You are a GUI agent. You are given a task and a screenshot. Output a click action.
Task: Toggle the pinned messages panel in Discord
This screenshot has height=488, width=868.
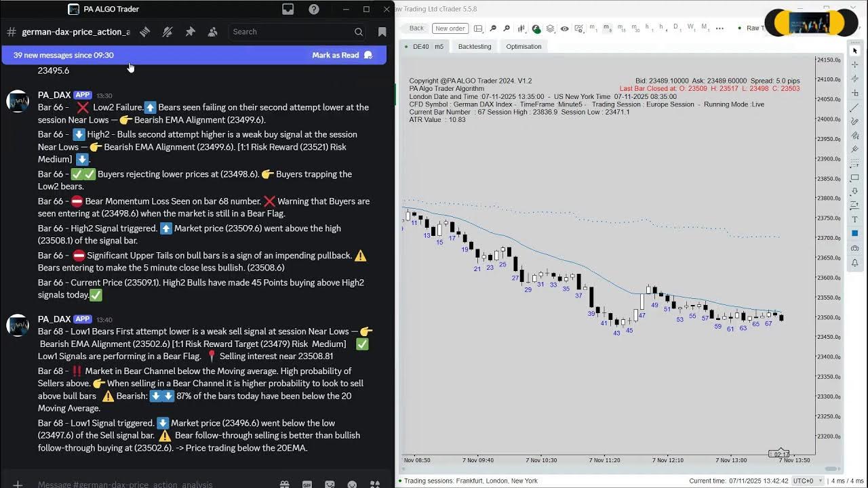coord(191,31)
